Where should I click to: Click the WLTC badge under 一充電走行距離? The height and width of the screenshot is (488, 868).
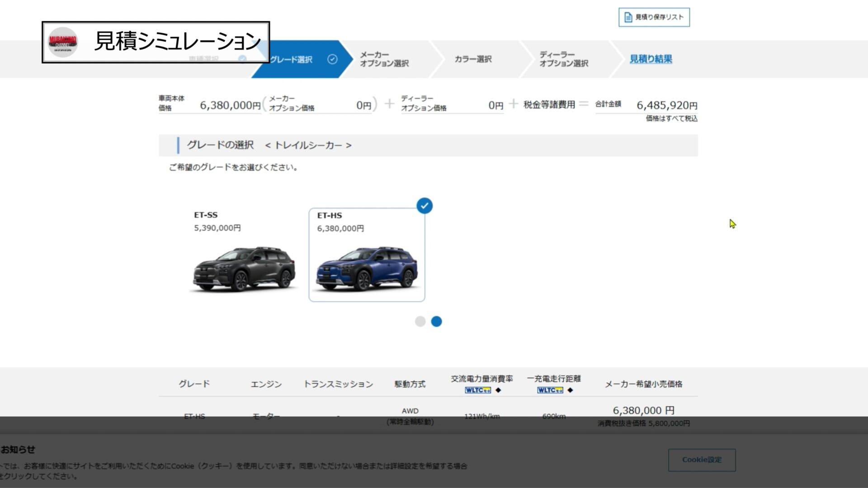tap(550, 390)
